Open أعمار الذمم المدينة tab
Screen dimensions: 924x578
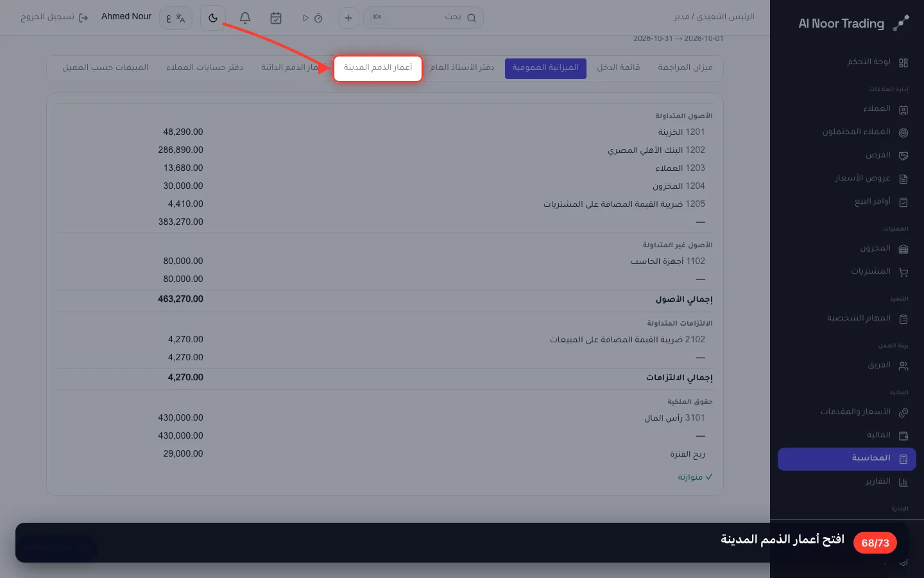click(x=378, y=68)
